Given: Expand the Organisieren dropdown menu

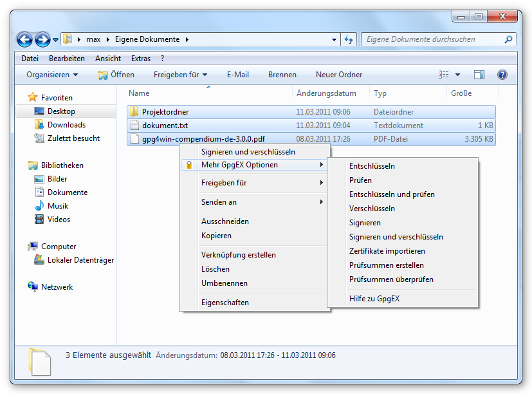Looking at the screenshot, I should point(51,75).
